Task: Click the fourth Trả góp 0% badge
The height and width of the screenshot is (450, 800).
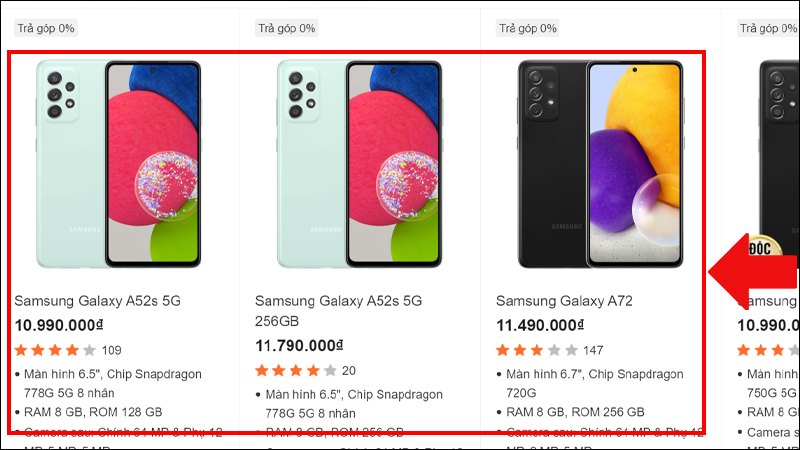Action: (768, 28)
